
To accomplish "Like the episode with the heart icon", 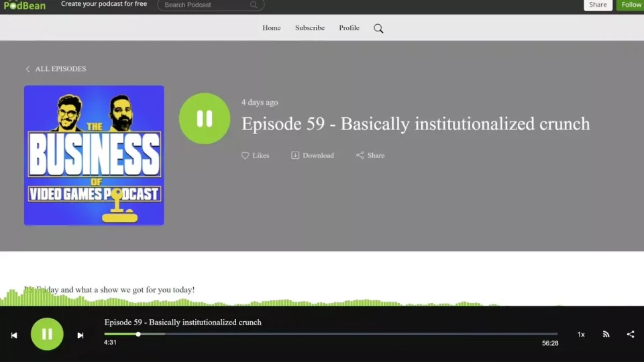I will (246, 155).
